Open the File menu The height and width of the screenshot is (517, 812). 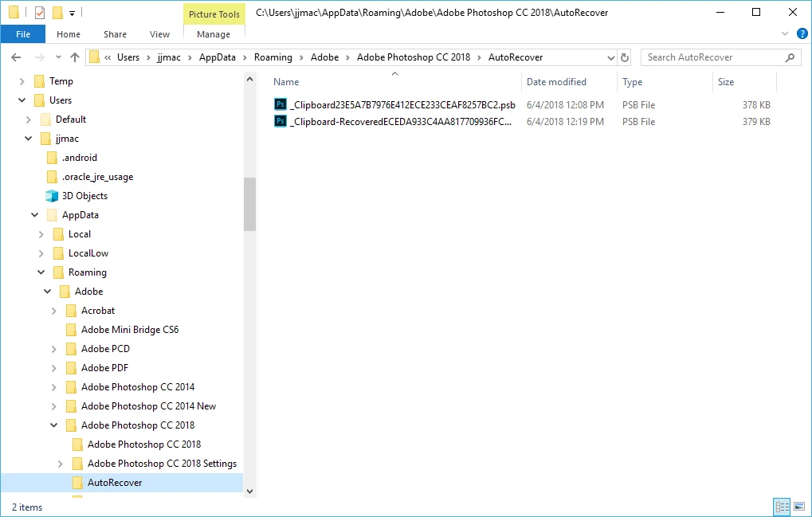click(x=23, y=34)
